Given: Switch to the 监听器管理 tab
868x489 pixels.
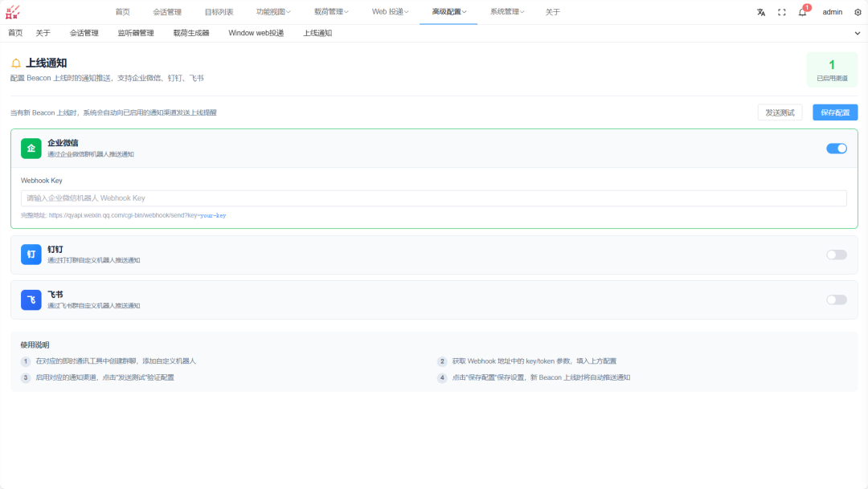Looking at the screenshot, I should [x=136, y=33].
